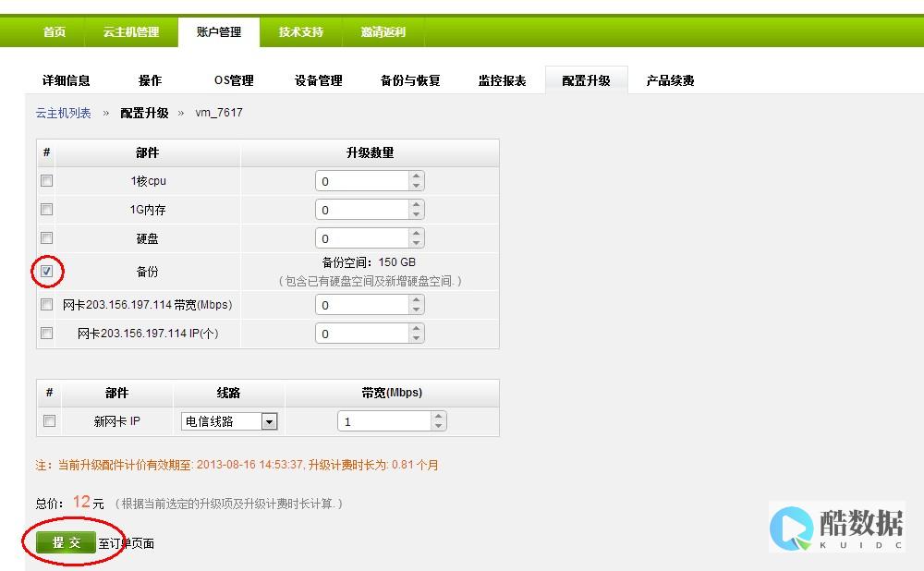Increase the new NIC bandwidth up arrow
The width and height of the screenshot is (924, 571).
point(438,417)
